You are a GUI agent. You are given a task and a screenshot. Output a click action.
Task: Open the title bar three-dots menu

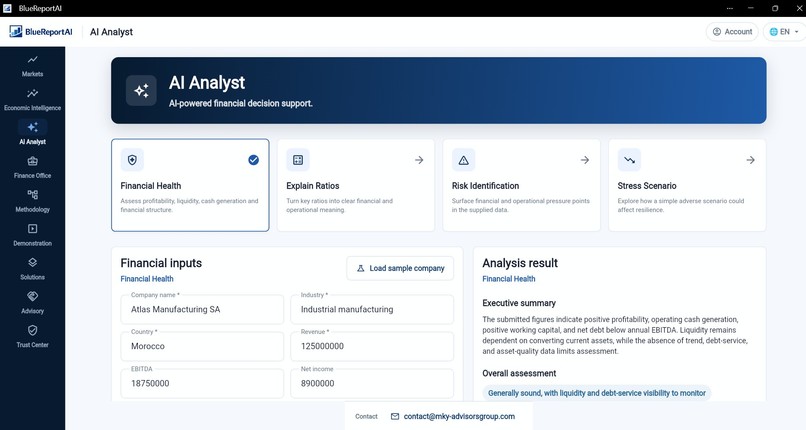729,8
